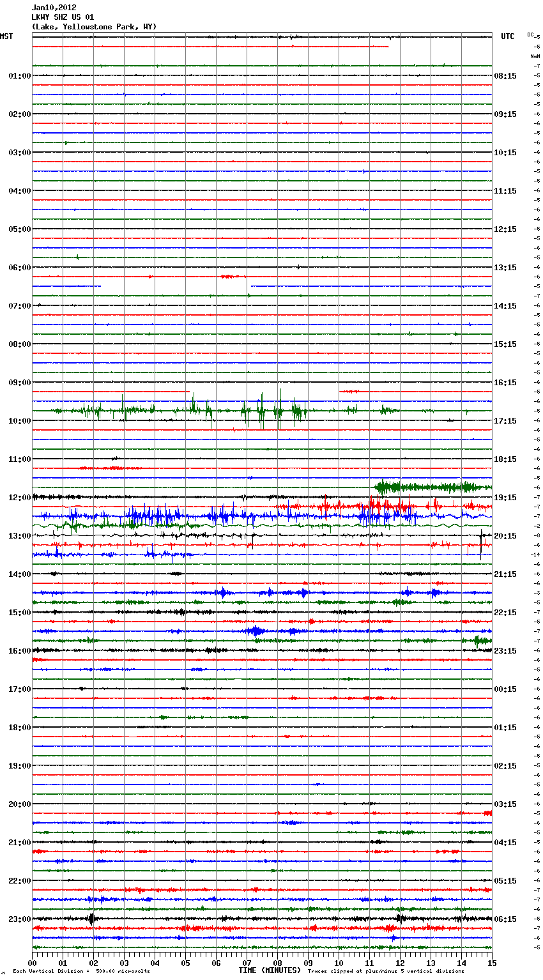Click the "00:15" UTC time label
This screenshot has height=980, width=543.
[x=505, y=689]
